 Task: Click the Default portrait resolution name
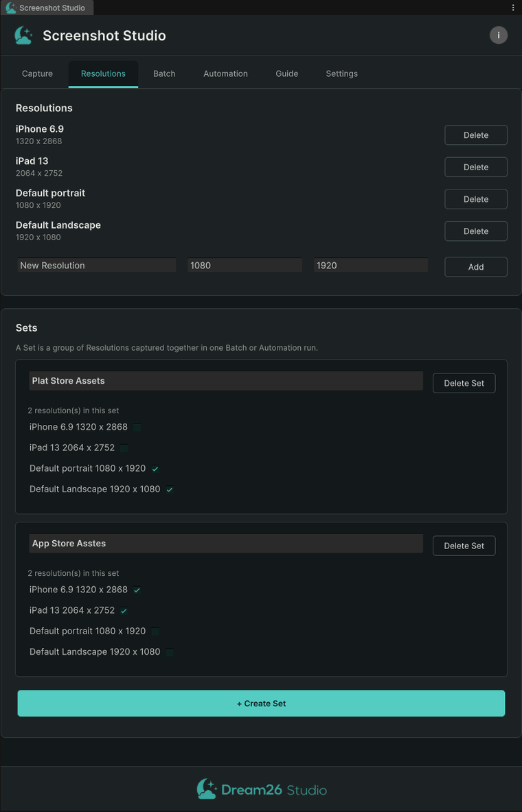pyautogui.click(x=50, y=193)
